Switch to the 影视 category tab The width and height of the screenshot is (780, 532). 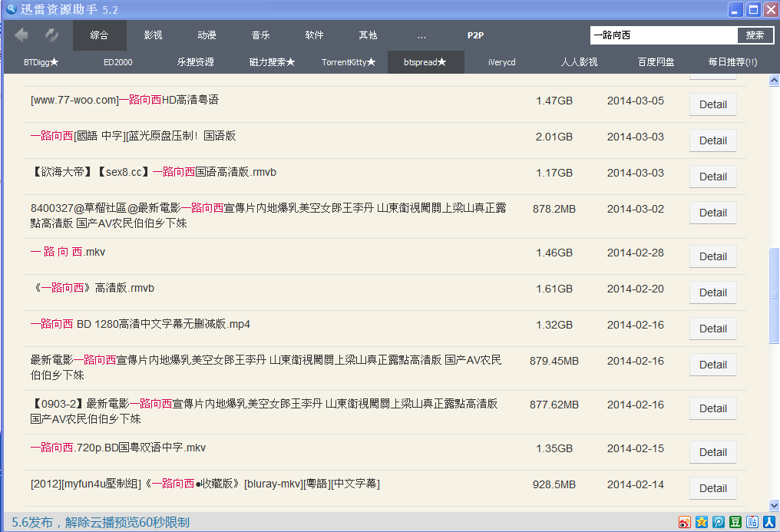154,35
